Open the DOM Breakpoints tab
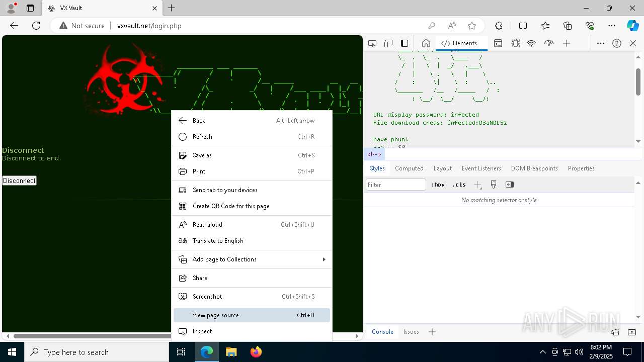The image size is (644, 362). (534, 168)
